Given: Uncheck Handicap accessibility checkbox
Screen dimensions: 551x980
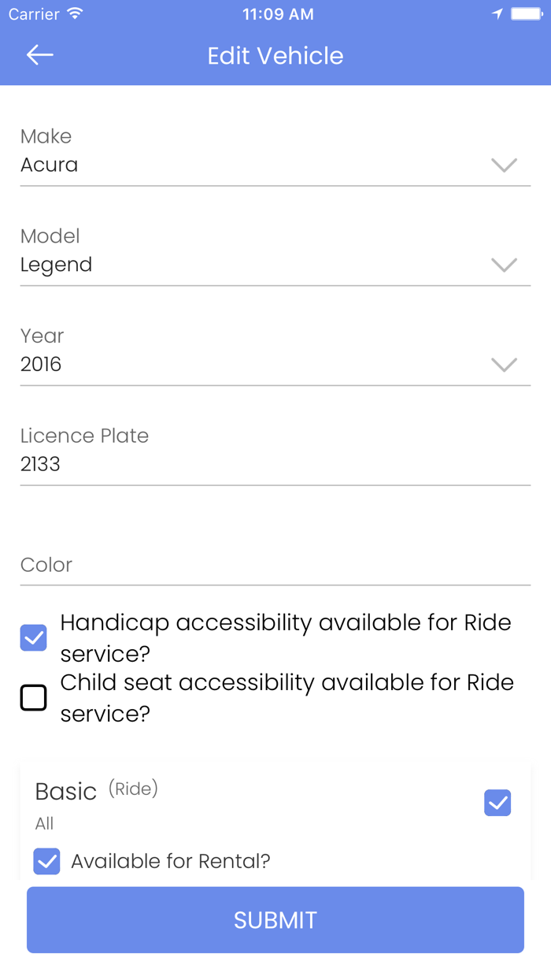Looking at the screenshot, I should pos(34,637).
